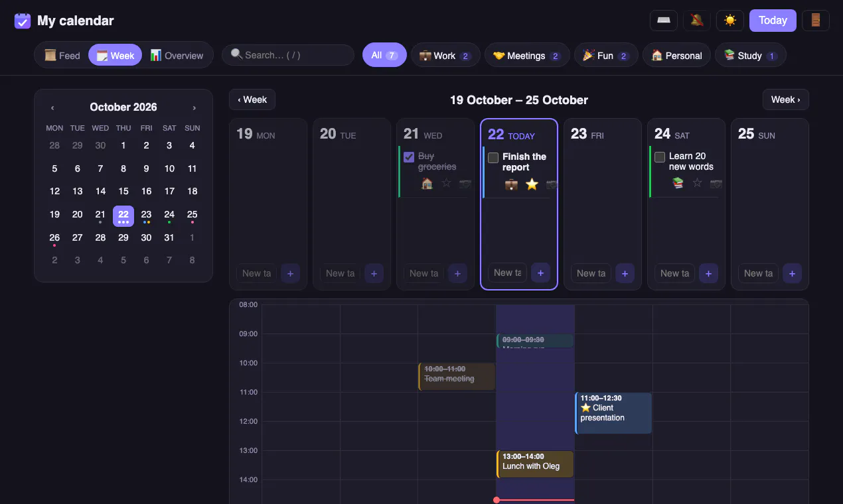The height and width of the screenshot is (504, 843).
Task: Click new task input for Monday 19
Action: click(x=257, y=273)
